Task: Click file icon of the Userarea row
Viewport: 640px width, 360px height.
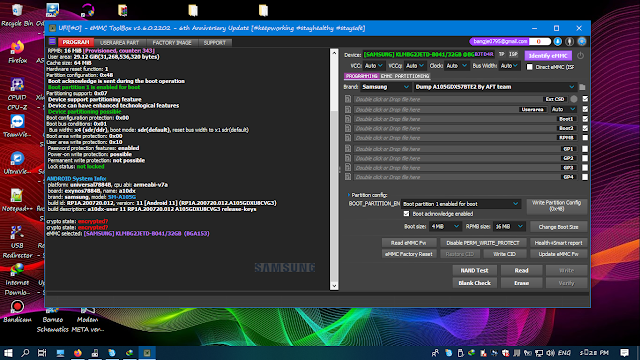Action: (348, 109)
